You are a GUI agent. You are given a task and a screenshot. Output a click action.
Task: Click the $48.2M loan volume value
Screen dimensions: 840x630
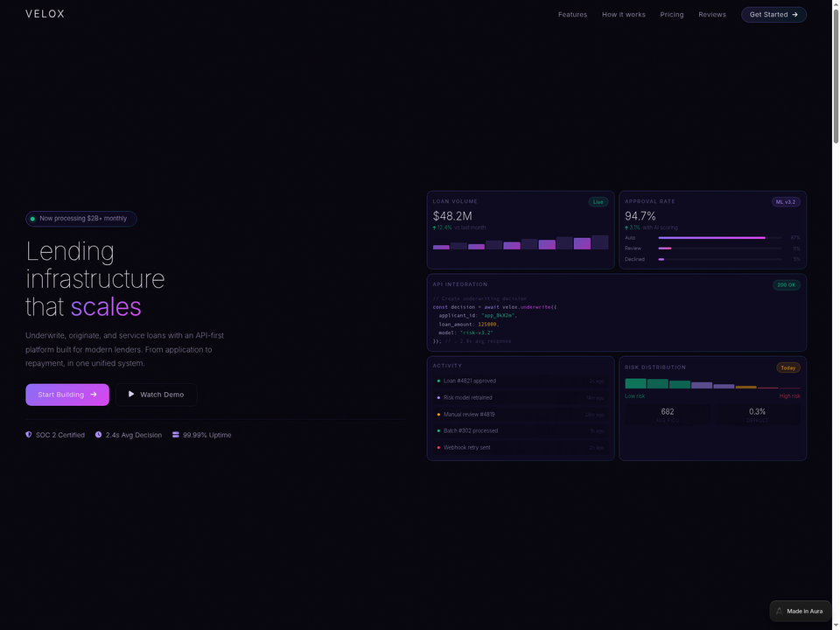tap(452, 216)
